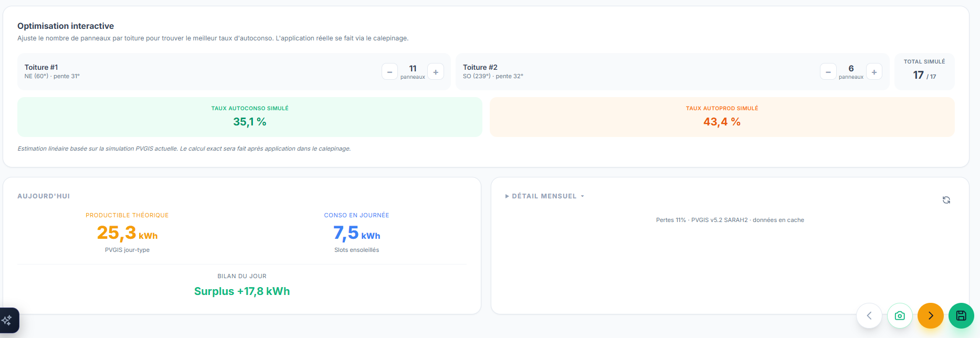The height and width of the screenshot is (338, 980).
Task: Decrease panel count for Toiture #2
Action: tap(828, 72)
